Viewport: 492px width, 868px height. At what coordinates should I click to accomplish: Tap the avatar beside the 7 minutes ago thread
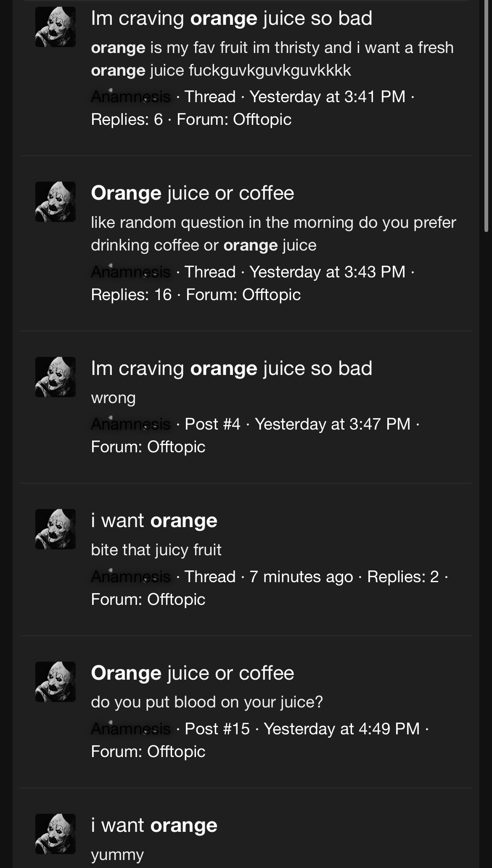[x=56, y=529]
